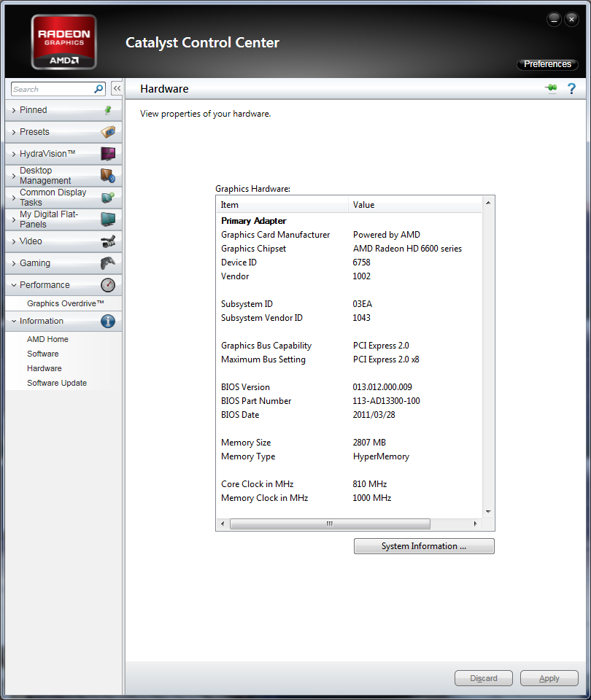Select the BIOS Version row
The height and width of the screenshot is (700, 591).
349,387
